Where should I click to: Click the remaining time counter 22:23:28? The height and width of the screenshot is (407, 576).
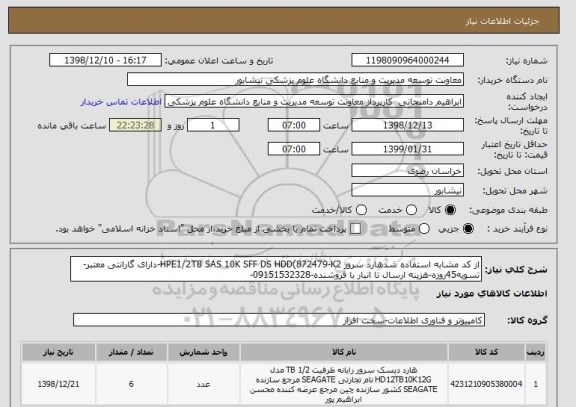click(135, 125)
